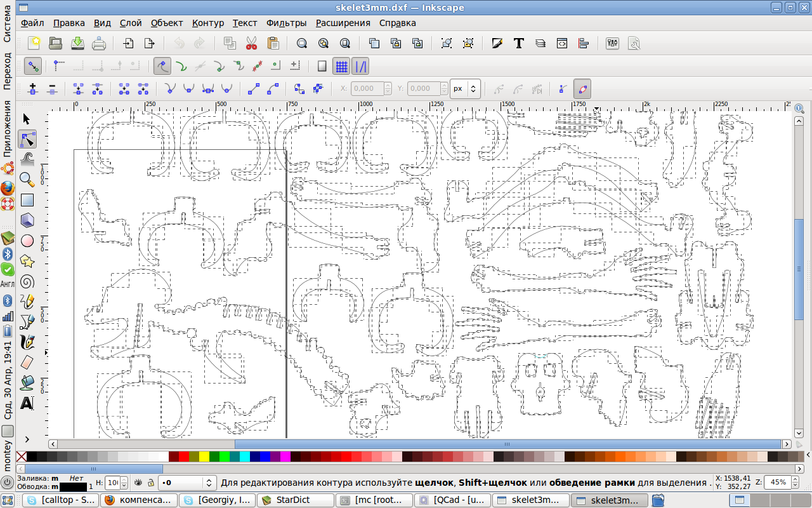812x508 pixels.
Task: Select the Zoom magnifier tool in toolbox
Action: tap(27, 180)
